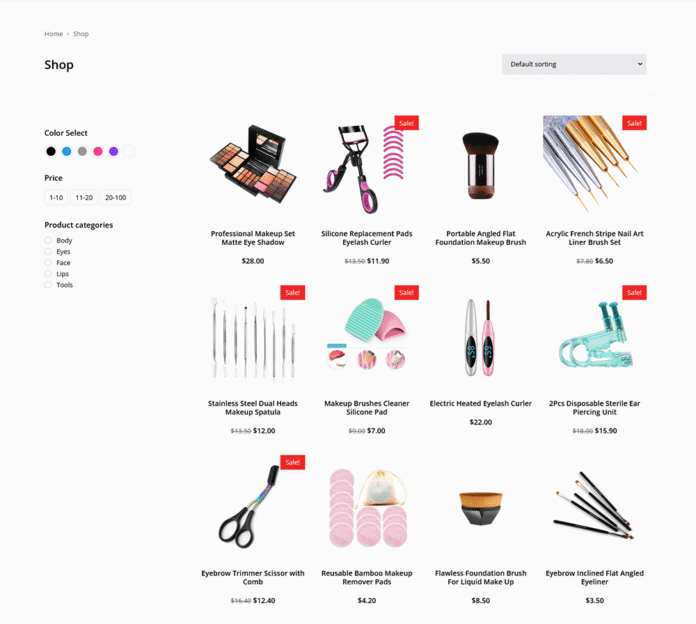The width and height of the screenshot is (696, 624).
Task: Open Reusable Bamboo Makeup Remover Pads image
Action: [x=367, y=507]
